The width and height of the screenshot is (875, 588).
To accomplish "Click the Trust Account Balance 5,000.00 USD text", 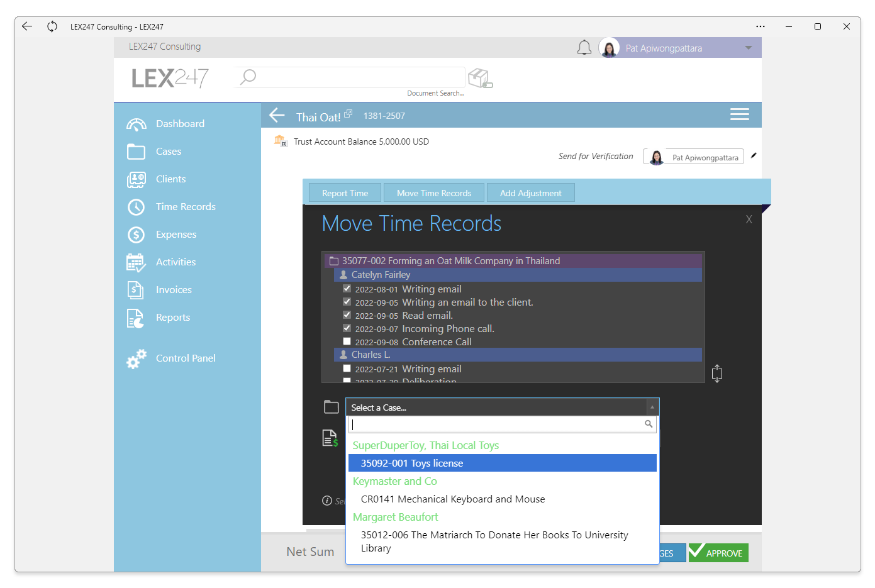I will point(361,141).
